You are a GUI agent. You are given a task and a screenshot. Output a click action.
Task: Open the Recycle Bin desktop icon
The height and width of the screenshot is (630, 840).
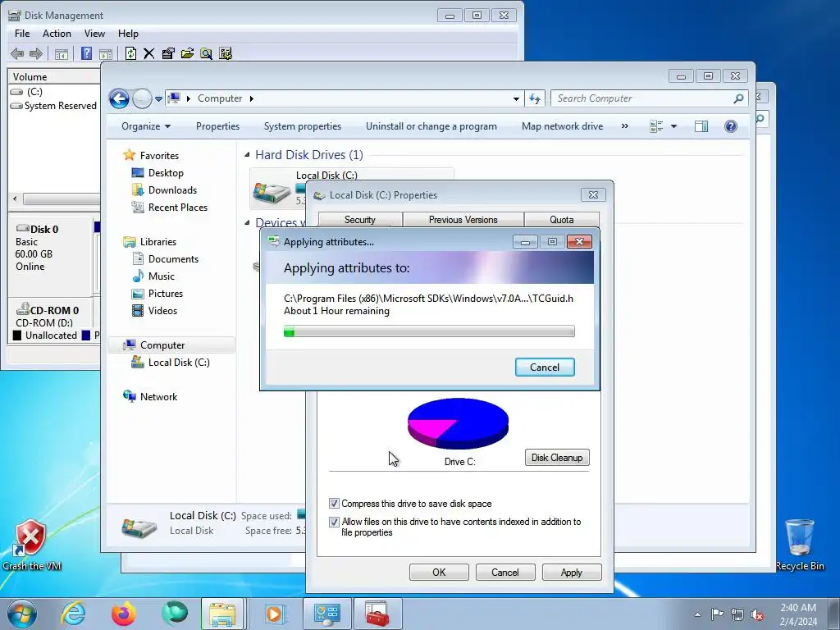(800, 545)
